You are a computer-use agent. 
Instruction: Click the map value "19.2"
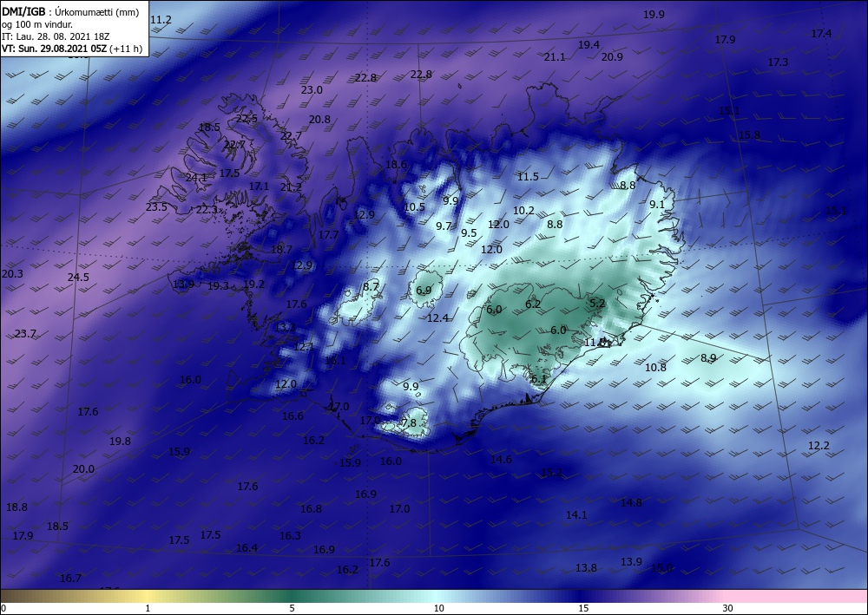(254, 285)
